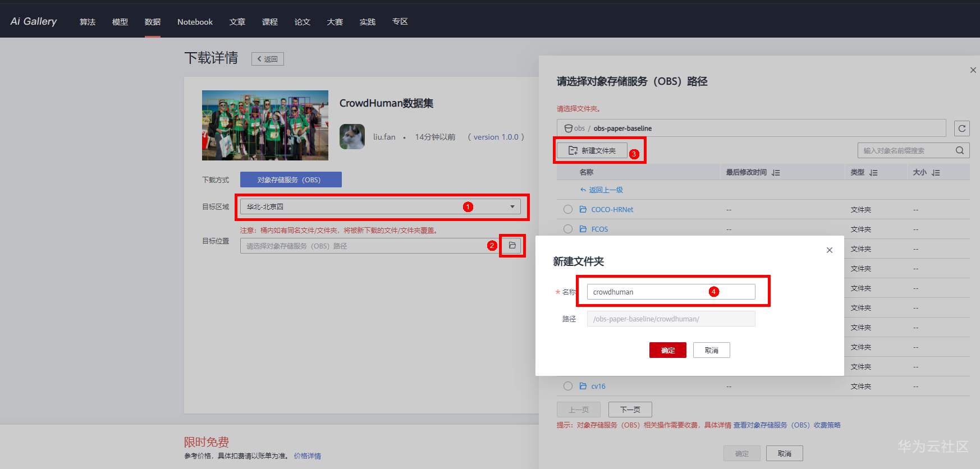Close the OBS path selection panel
This screenshot has width=980, height=469.
(x=973, y=70)
